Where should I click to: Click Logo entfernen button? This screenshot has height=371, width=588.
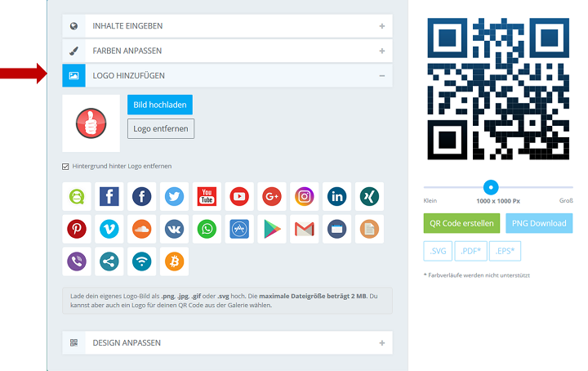tap(161, 128)
